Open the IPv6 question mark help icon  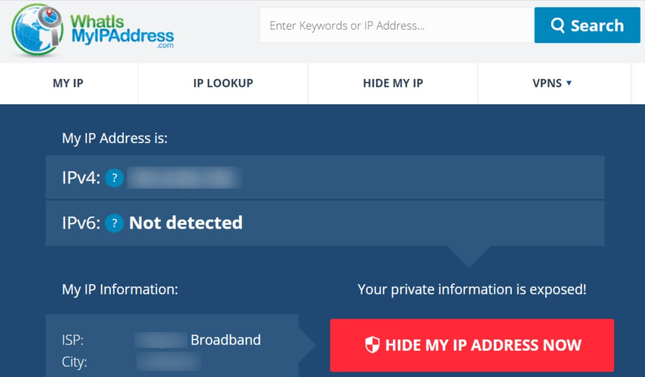(114, 223)
